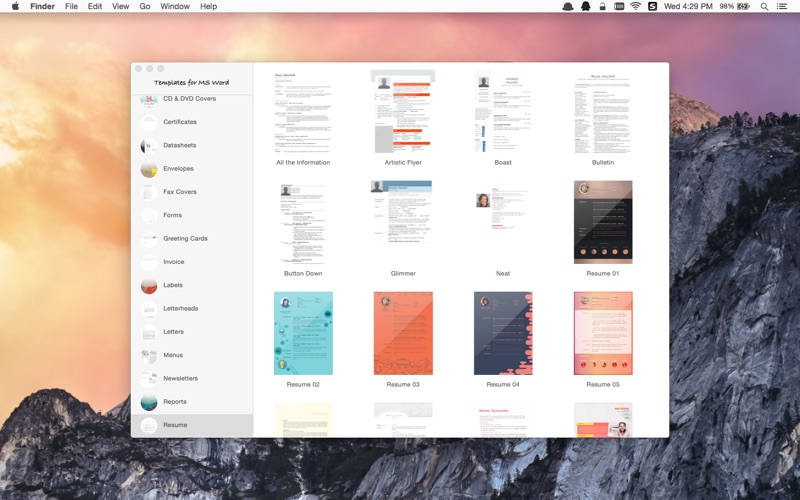Select the Glimmer resume thumbnail
Image resolution: width=800 pixels, height=500 pixels.
pyautogui.click(x=402, y=211)
